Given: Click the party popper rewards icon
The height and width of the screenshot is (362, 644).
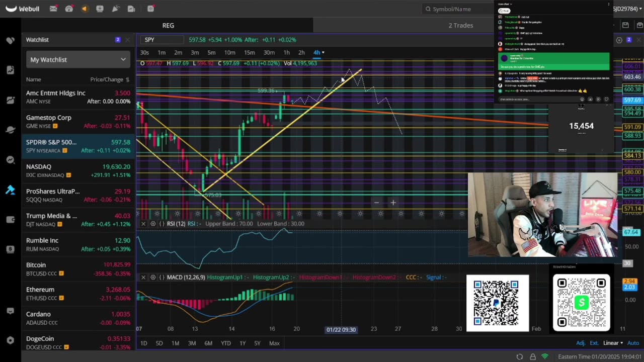Looking at the screenshot, I should [116, 9].
